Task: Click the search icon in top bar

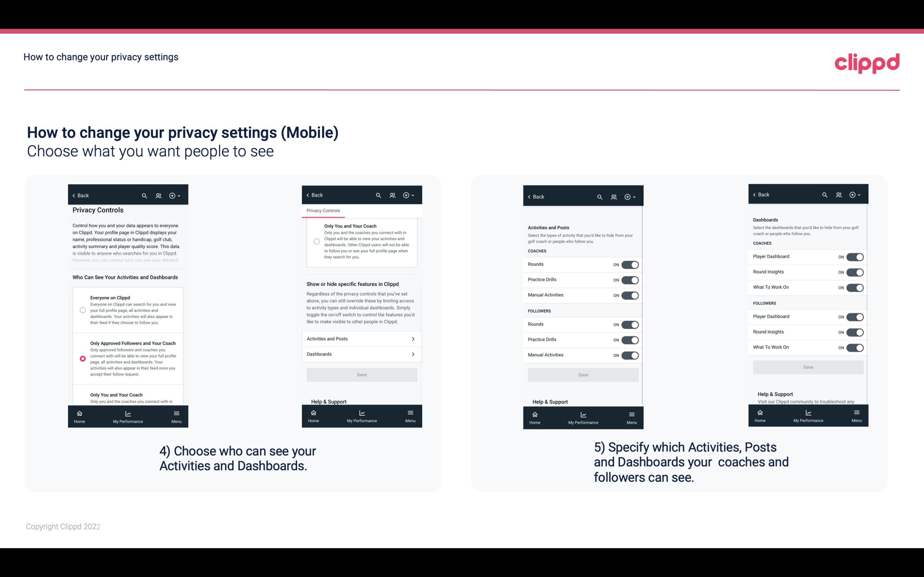Action: point(145,195)
